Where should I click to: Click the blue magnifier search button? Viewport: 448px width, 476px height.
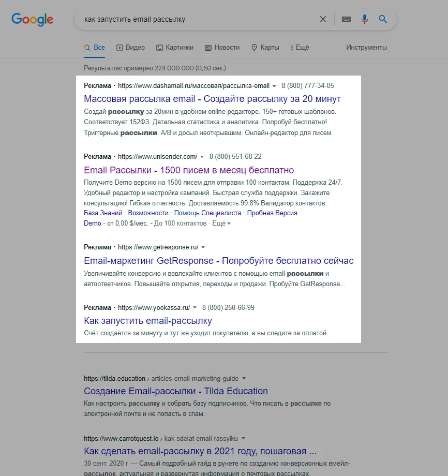click(383, 19)
